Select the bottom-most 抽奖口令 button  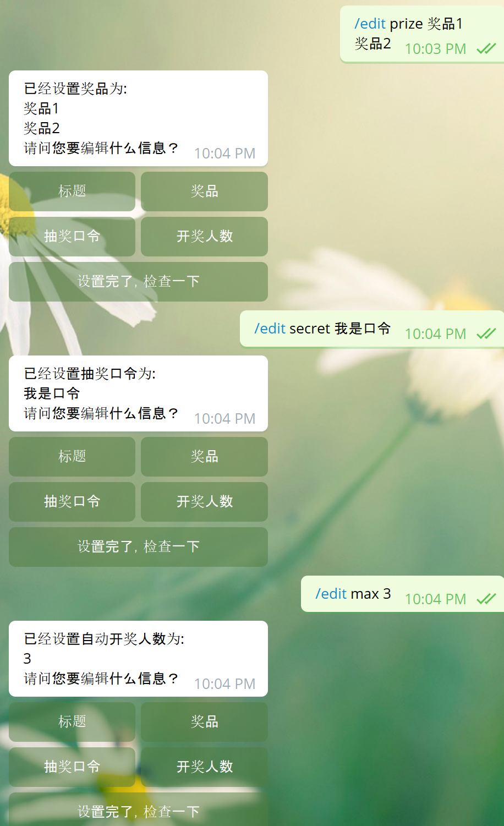(72, 767)
